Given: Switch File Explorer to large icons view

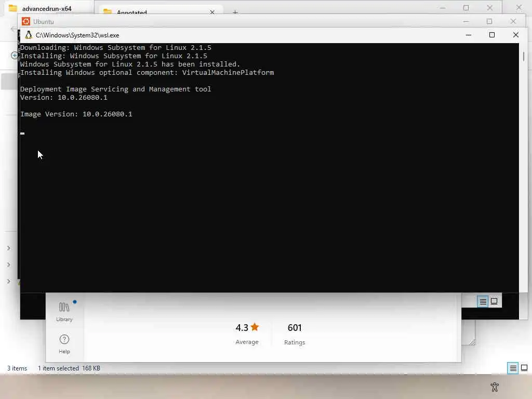Looking at the screenshot, I should [x=524, y=368].
